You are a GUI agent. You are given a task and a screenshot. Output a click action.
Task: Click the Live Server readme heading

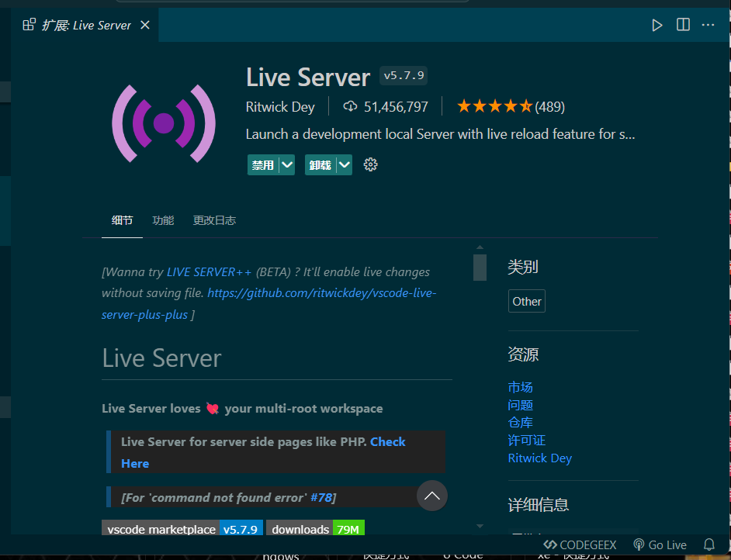point(161,358)
